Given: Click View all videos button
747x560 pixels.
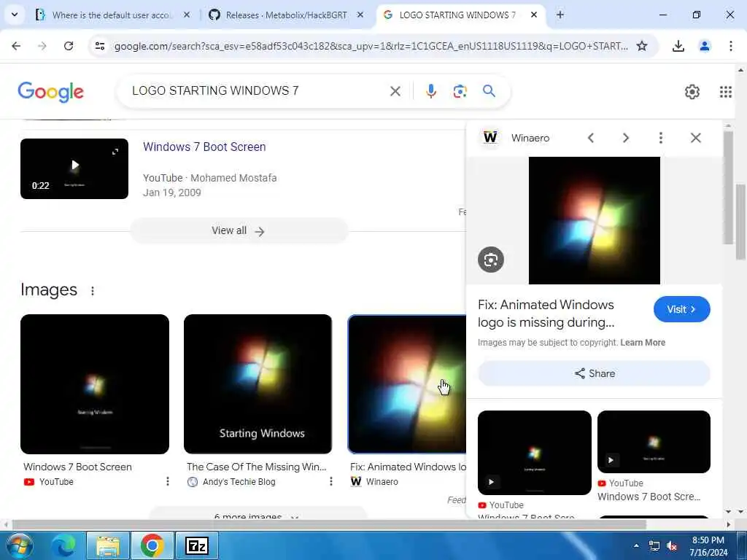Looking at the screenshot, I should pos(239,230).
